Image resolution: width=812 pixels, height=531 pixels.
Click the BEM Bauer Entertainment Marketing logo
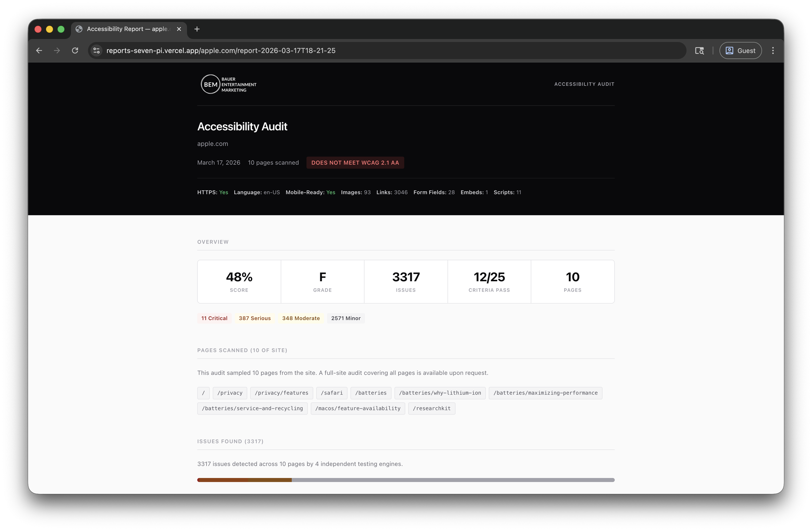pos(228,84)
